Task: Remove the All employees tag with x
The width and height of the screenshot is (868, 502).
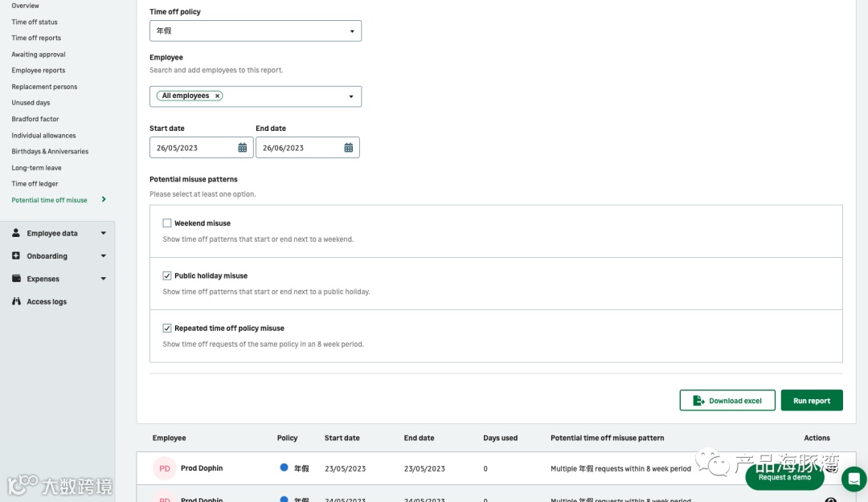Action: (x=218, y=96)
